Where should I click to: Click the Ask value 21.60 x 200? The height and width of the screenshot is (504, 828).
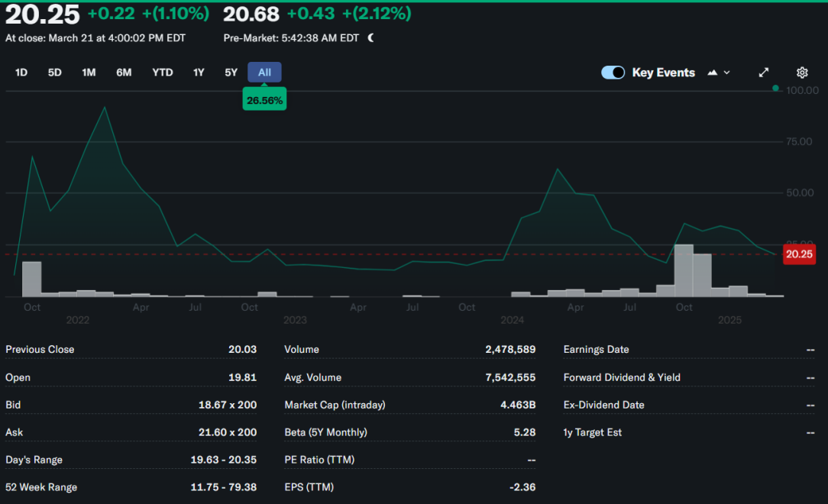tap(228, 432)
